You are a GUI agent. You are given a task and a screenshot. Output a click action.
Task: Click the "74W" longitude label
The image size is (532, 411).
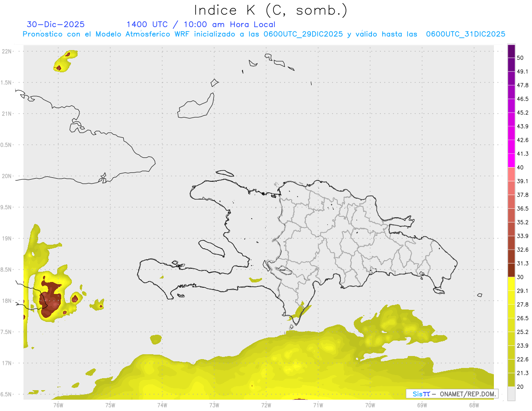tap(162, 405)
